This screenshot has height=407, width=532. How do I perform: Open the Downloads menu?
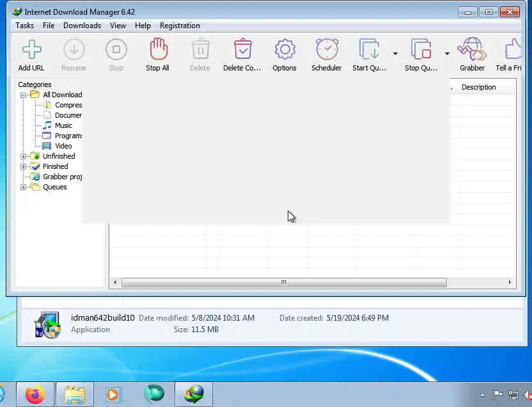point(82,26)
